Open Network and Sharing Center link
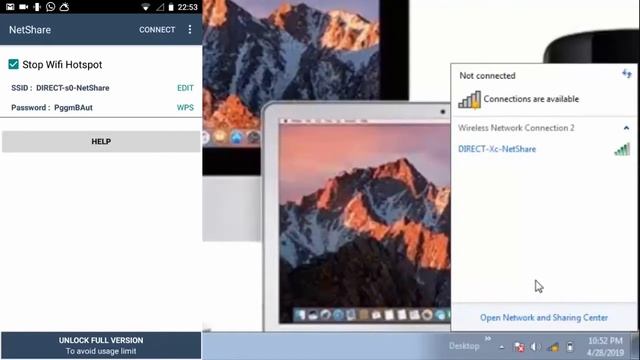This screenshot has height=360, width=640. coord(544,318)
